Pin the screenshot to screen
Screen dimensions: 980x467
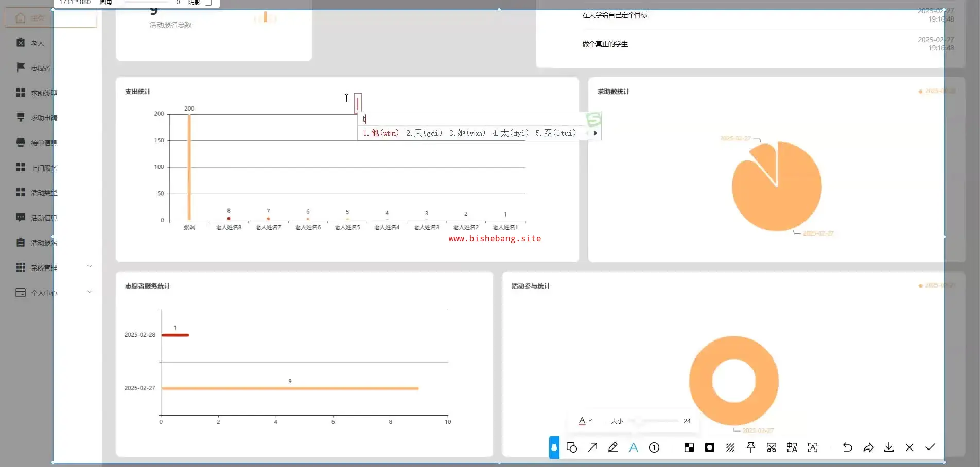(x=751, y=447)
